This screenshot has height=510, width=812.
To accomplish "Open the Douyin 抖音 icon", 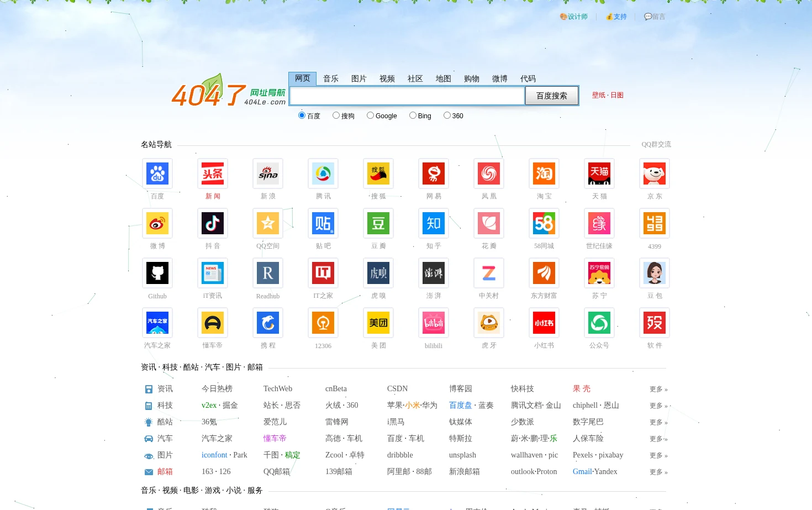I will [213, 223].
